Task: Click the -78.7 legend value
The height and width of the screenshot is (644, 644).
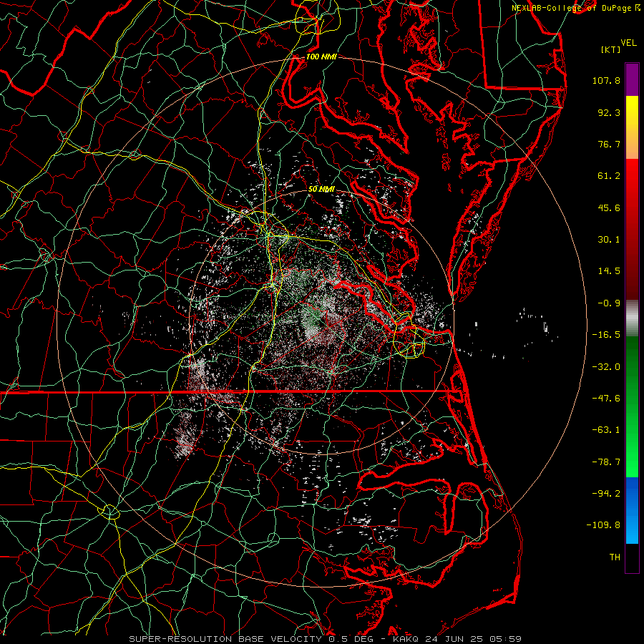Action: point(606,462)
